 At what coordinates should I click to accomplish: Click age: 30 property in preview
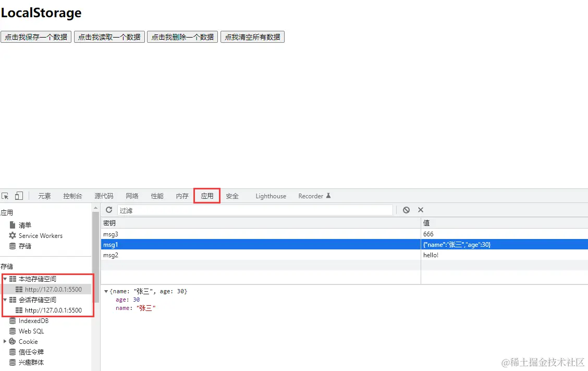pos(128,300)
